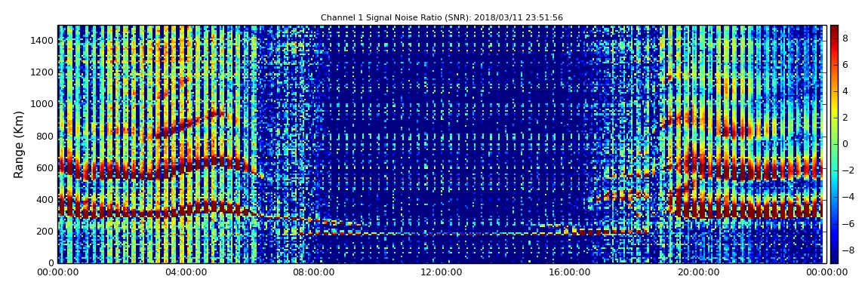The image size is (868, 307).
Task: Click the green middle of the colorbar
Action: point(834,144)
